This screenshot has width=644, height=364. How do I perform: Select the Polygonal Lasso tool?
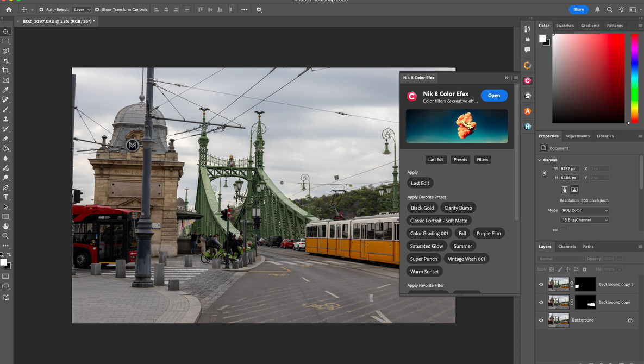point(6,51)
